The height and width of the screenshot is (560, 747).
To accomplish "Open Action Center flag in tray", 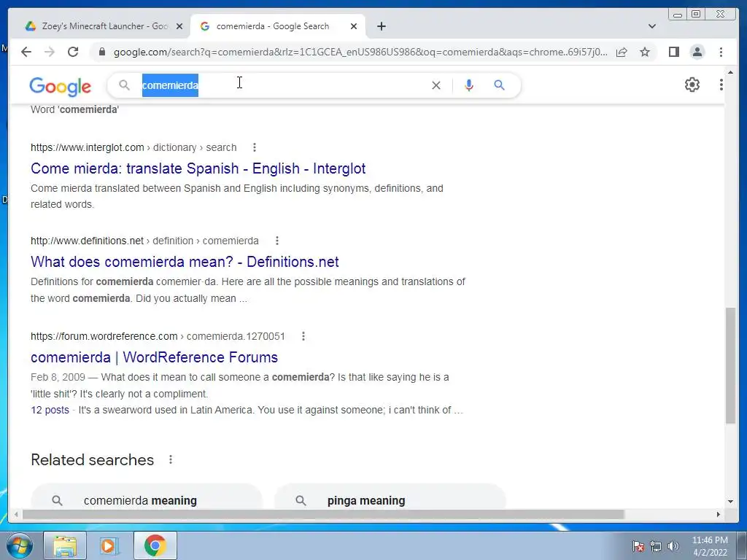I will (638, 546).
